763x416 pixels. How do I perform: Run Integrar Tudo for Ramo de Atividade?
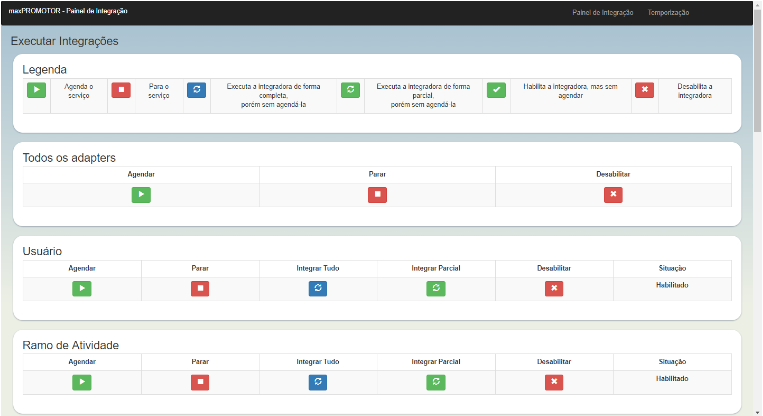318,382
